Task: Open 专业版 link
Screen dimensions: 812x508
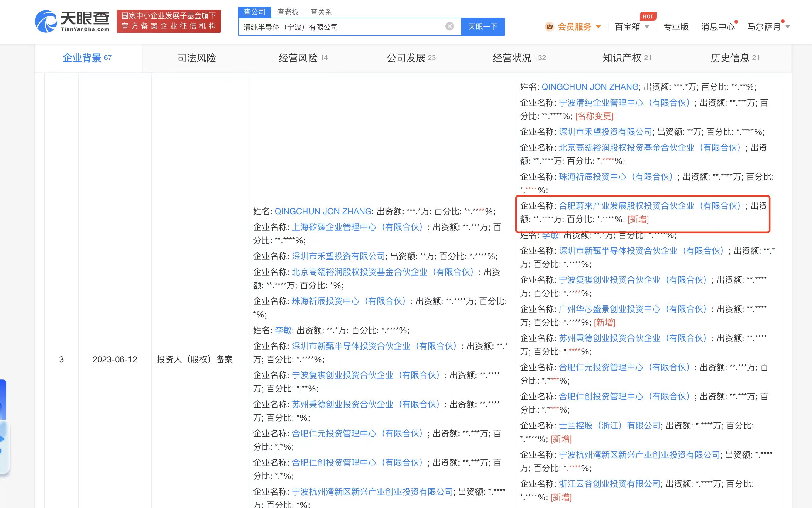Action: 676,26
